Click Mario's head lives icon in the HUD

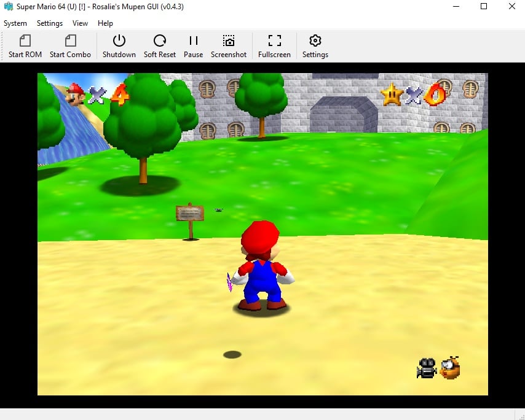pyautogui.click(x=76, y=94)
